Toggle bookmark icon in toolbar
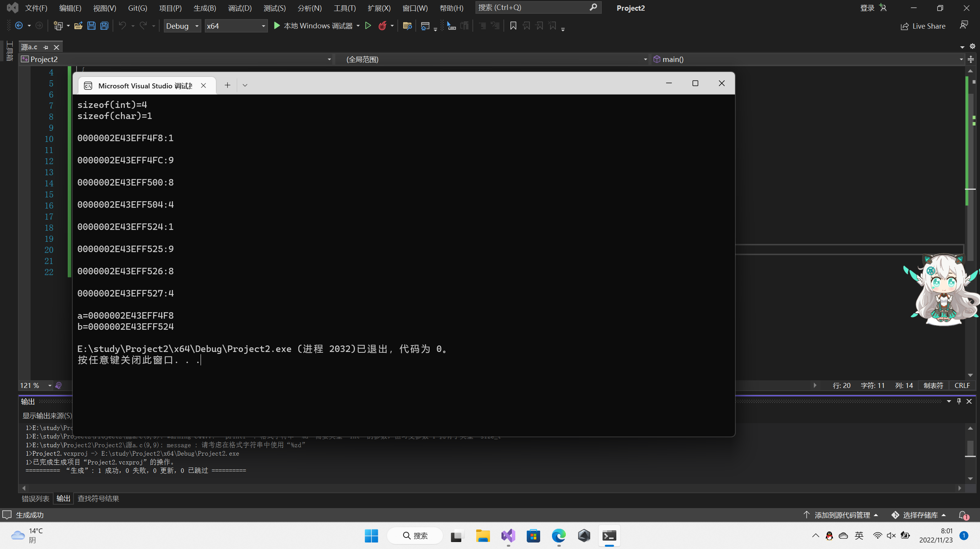The image size is (980, 549). [513, 26]
